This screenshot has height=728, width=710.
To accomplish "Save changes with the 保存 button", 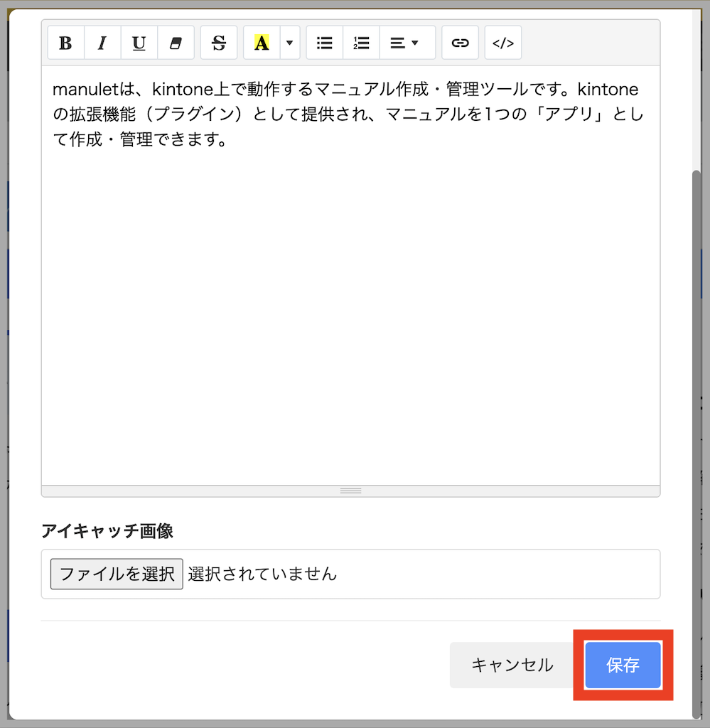I will pos(623,665).
